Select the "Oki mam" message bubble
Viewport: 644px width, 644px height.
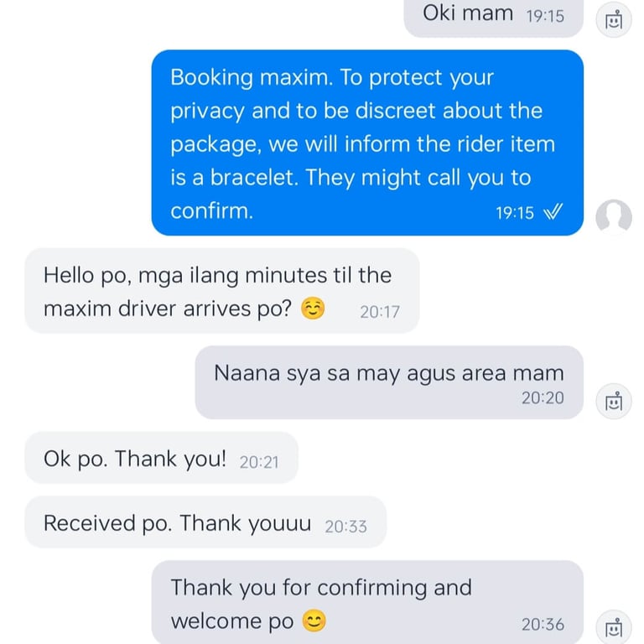pyautogui.click(x=493, y=17)
